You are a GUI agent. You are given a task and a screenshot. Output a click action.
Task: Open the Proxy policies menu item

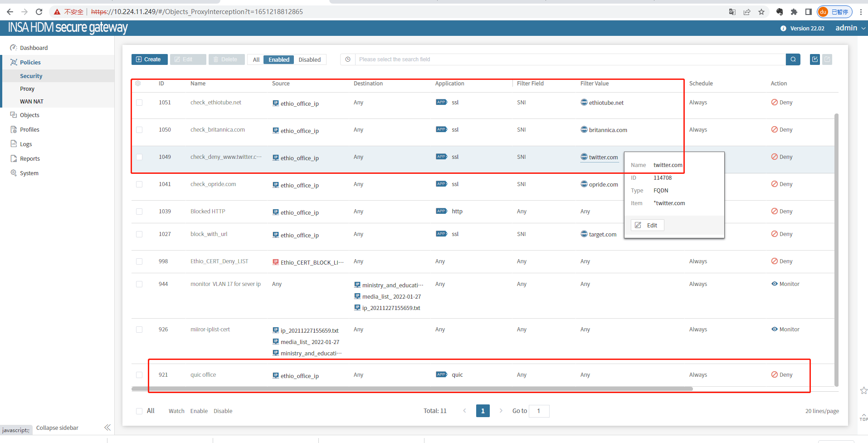[27, 89]
